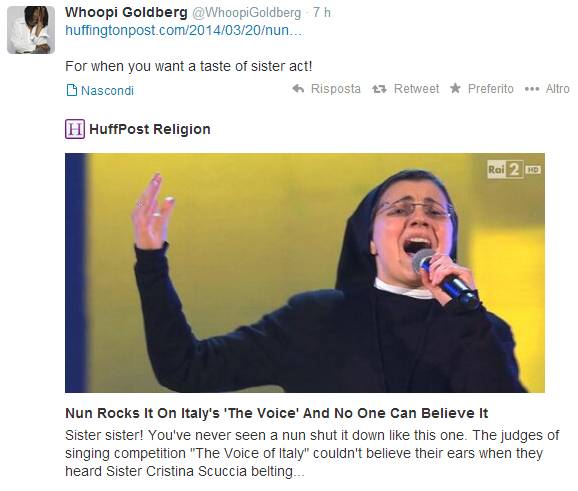Open the huffingtonpost.com article link
Viewport: 578px width, 491px height.
184,30
